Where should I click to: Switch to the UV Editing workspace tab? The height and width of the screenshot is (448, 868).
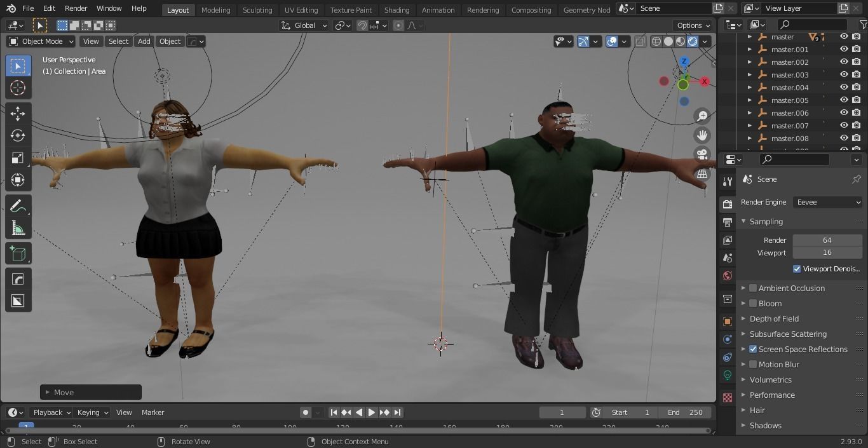301,10
